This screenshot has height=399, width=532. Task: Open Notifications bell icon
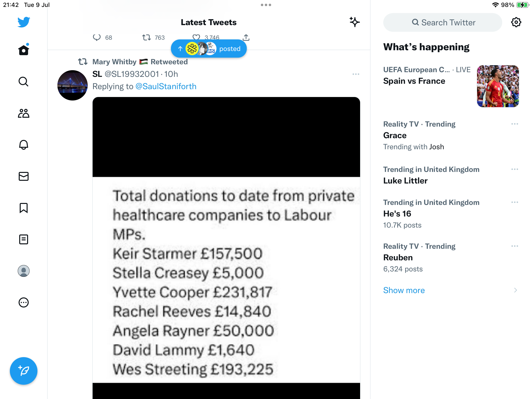pyautogui.click(x=24, y=145)
